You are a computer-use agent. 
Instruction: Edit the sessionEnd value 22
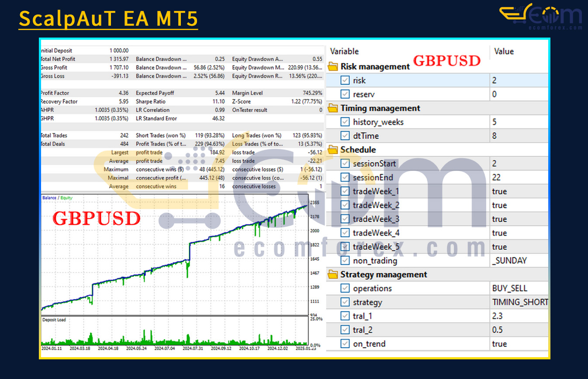click(519, 178)
